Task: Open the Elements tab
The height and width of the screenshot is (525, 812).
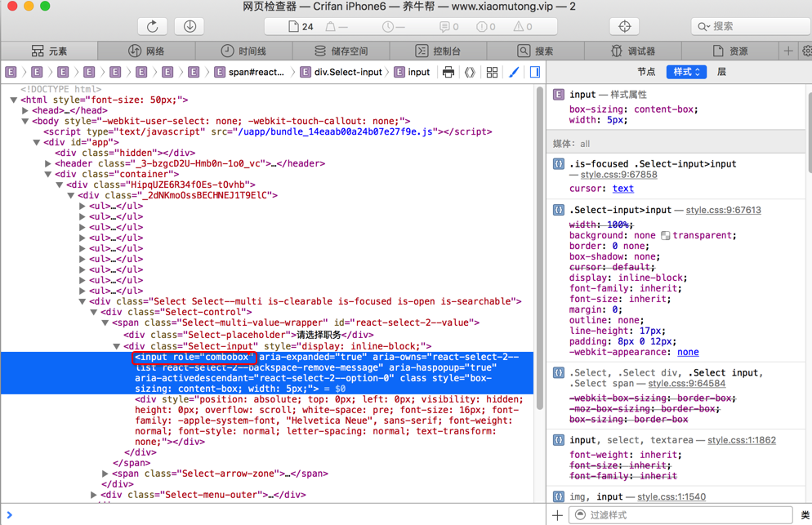Action: 49,51
